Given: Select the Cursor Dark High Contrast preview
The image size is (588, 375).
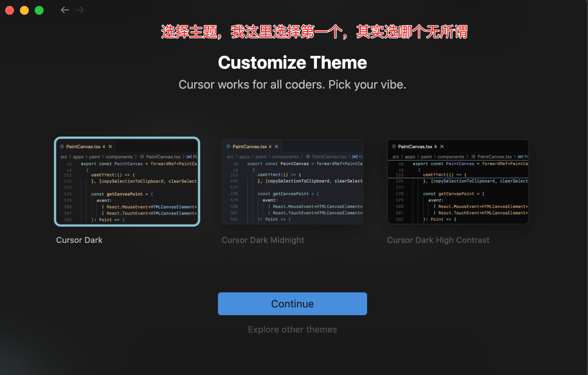Looking at the screenshot, I should (x=458, y=182).
